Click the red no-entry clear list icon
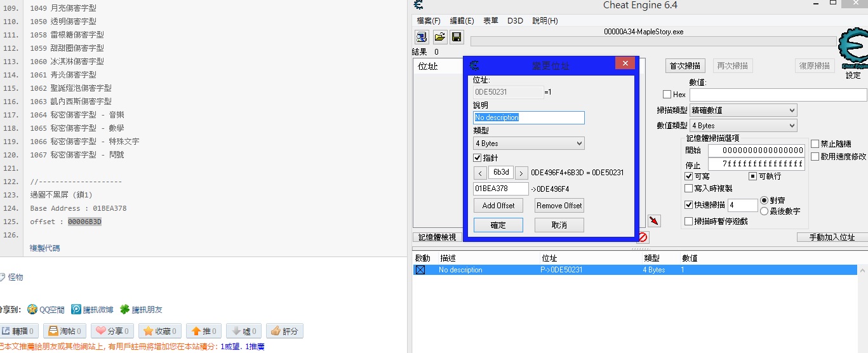This screenshot has width=868, height=353. 643,237
